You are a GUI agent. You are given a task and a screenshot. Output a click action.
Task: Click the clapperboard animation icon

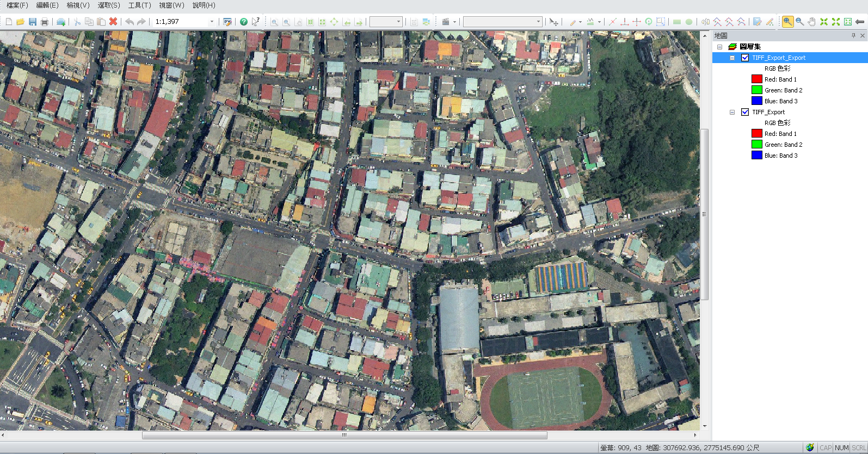(446, 22)
